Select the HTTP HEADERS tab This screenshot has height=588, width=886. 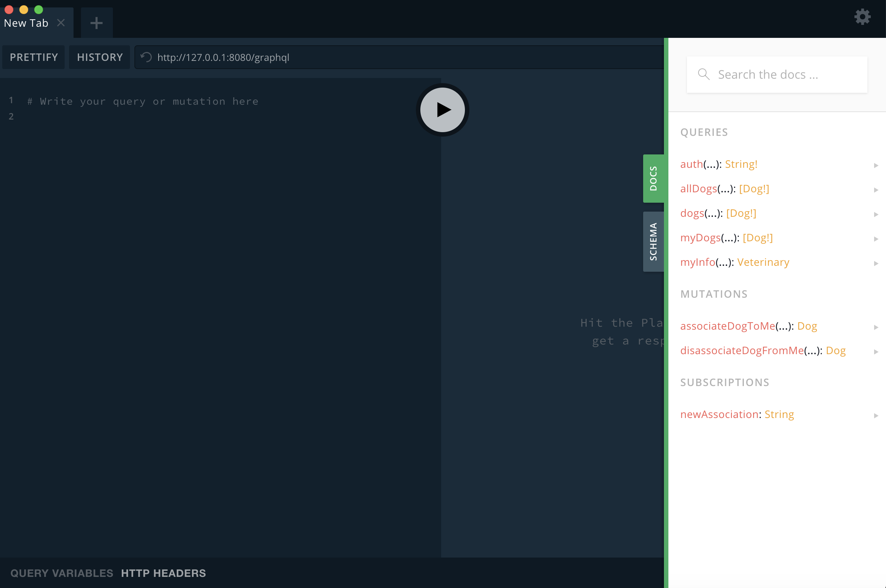coord(163,573)
